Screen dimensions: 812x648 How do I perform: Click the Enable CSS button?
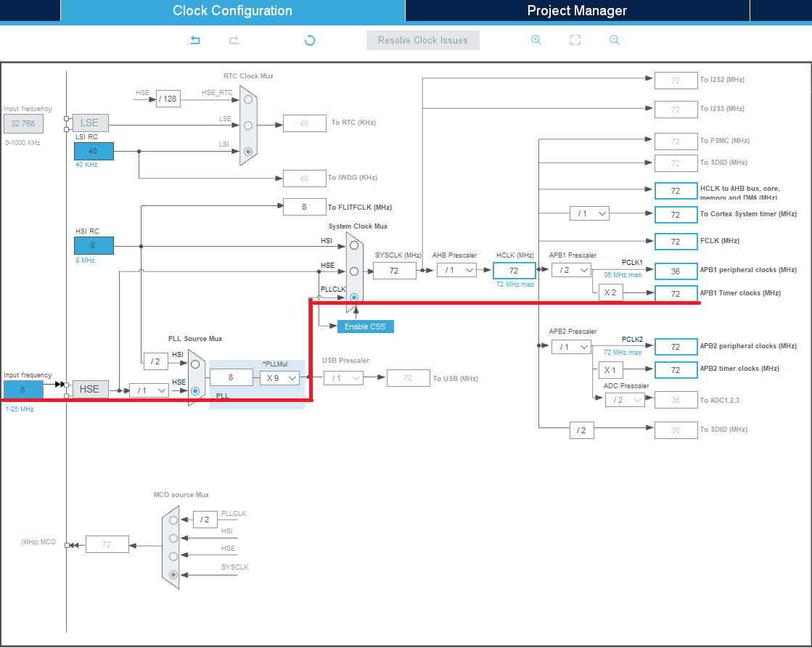click(x=365, y=327)
